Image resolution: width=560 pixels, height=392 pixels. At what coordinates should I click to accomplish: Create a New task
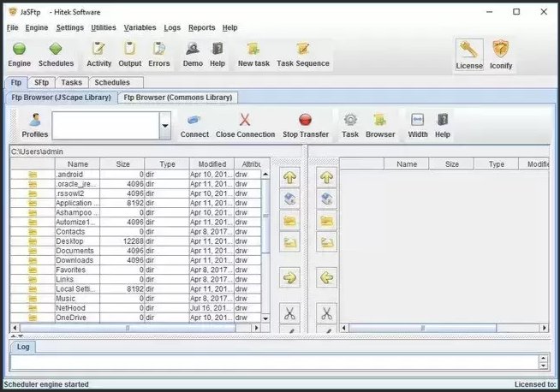(253, 49)
